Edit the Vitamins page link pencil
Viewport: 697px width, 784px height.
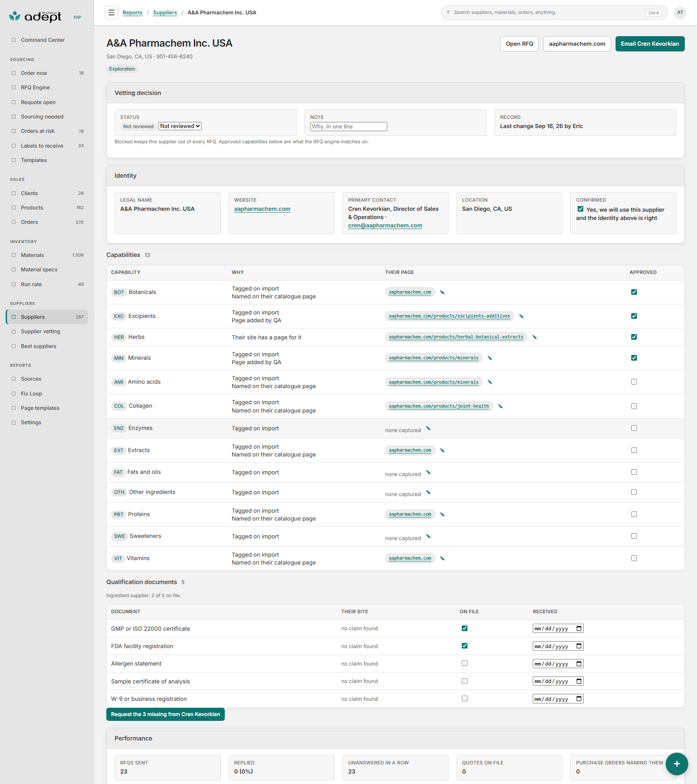coord(442,558)
